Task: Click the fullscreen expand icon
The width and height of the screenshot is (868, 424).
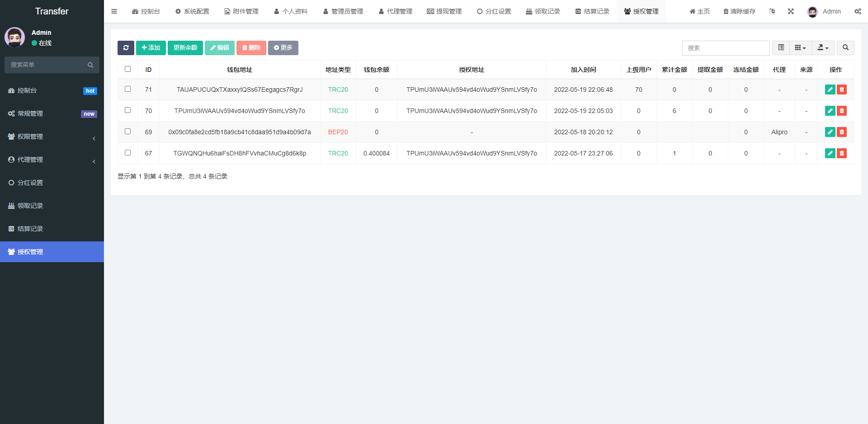Action: tap(791, 11)
